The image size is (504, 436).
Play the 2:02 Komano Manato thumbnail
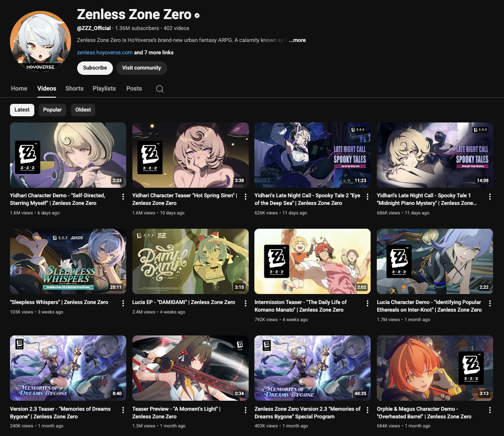pos(312,262)
